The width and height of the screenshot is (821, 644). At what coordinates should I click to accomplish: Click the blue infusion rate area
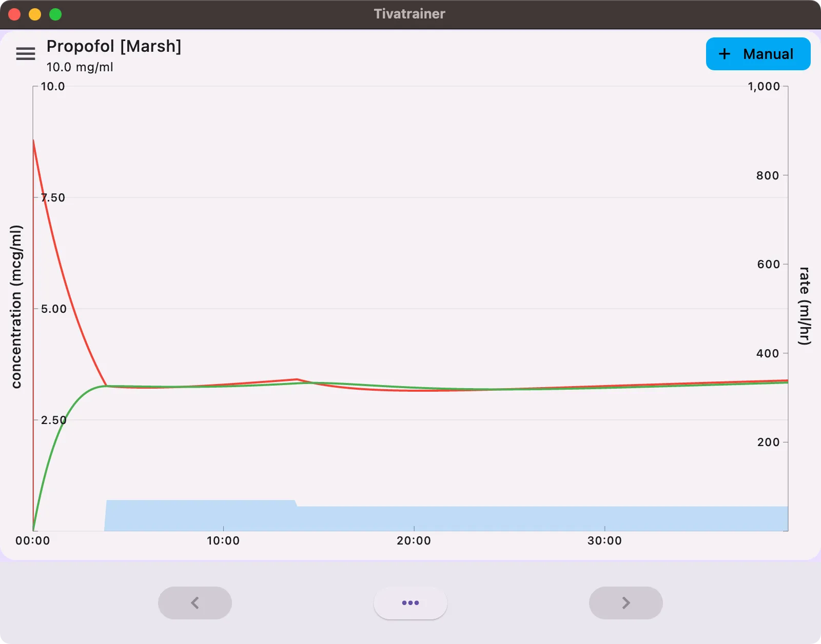(462, 518)
